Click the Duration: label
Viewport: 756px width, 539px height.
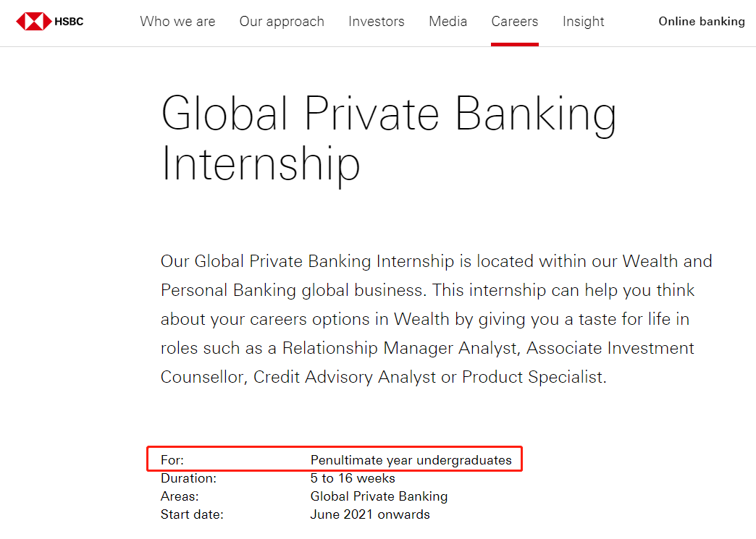point(188,478)
